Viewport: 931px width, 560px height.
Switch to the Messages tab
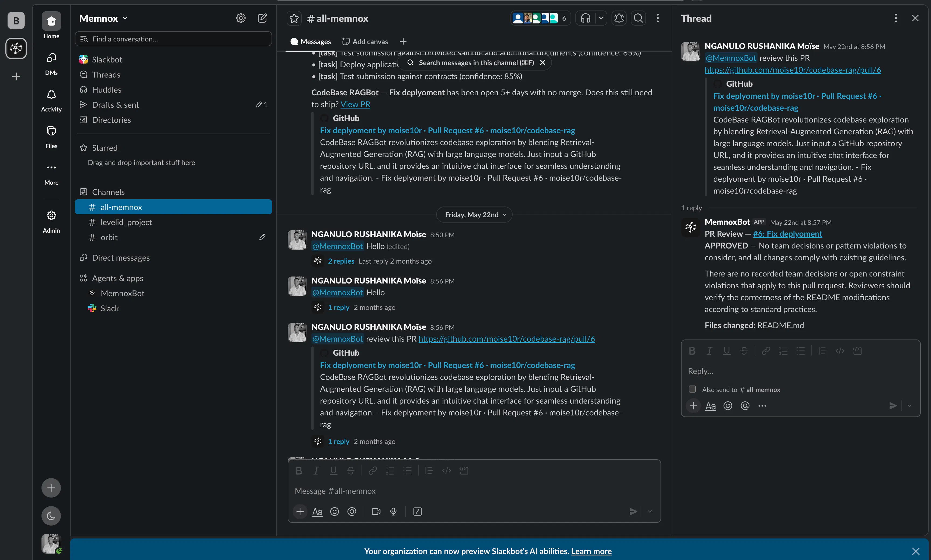310,41
